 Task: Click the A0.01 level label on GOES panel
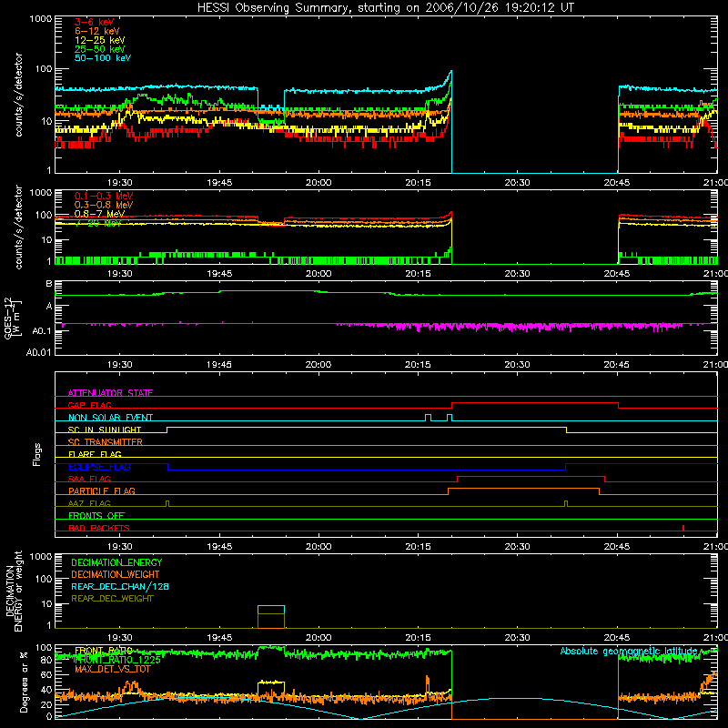click(39, 352)
